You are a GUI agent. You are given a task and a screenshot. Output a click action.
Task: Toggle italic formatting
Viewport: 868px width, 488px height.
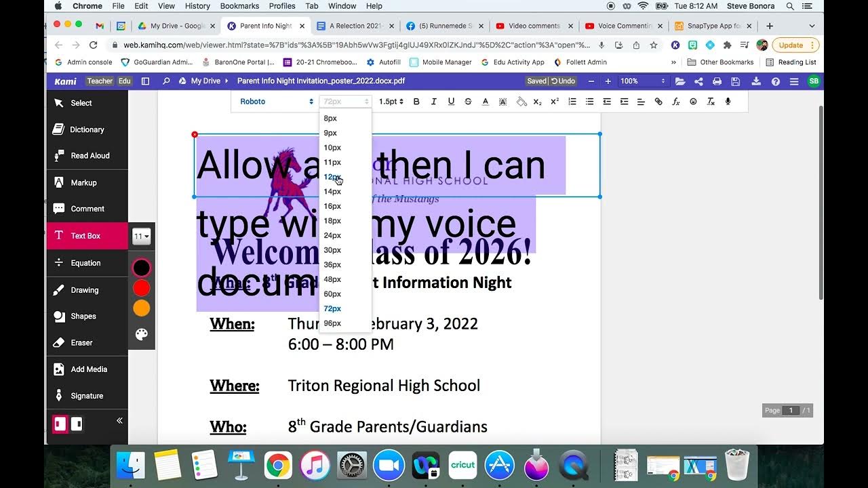point(434,102)
